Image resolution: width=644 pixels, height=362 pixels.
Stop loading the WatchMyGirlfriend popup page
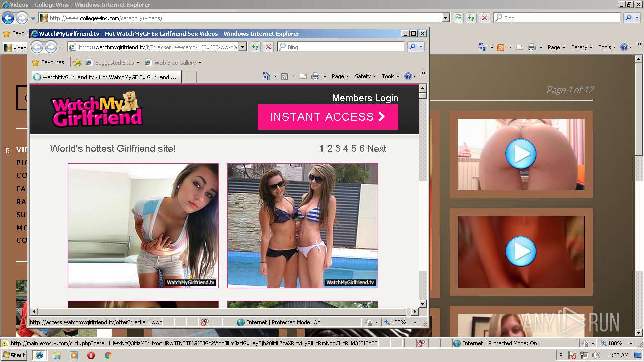(268, 47)
